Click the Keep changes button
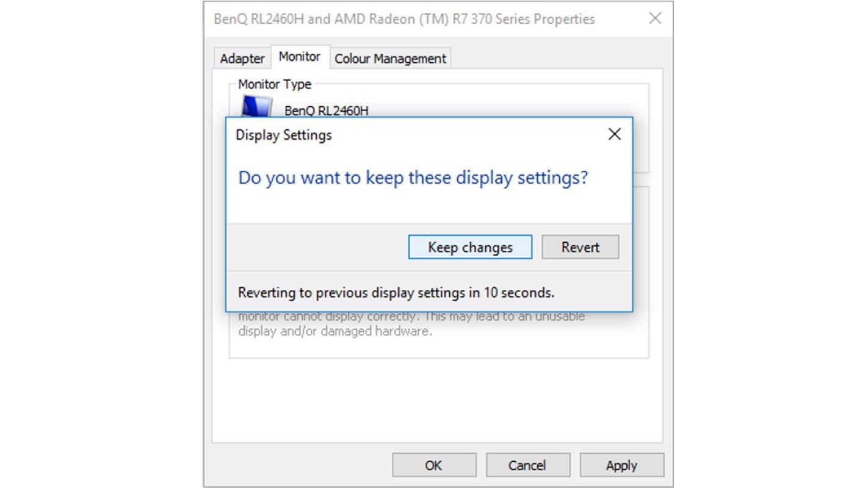 coord(470,247)
